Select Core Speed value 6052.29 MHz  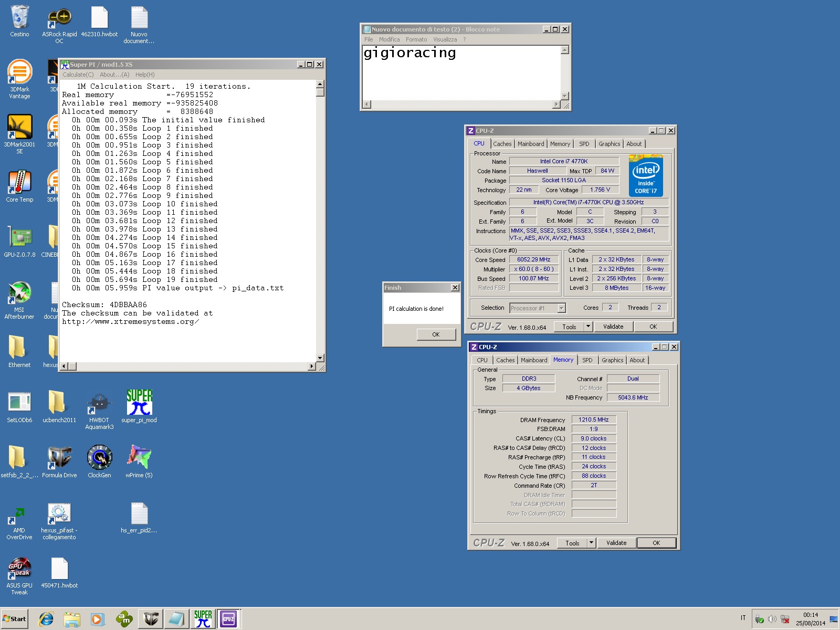tap(533, 259)
